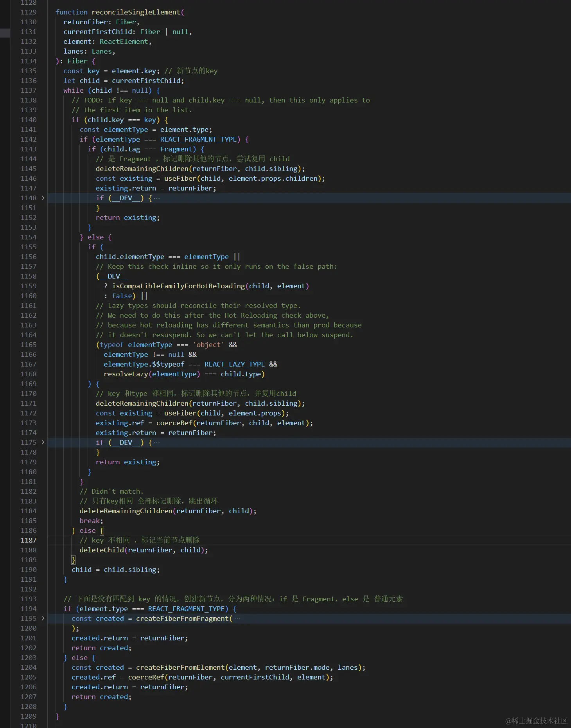This screenshot has height=728, width=571.
Task: Expand folded code at line 1148
Action: [x=43, y=198]
